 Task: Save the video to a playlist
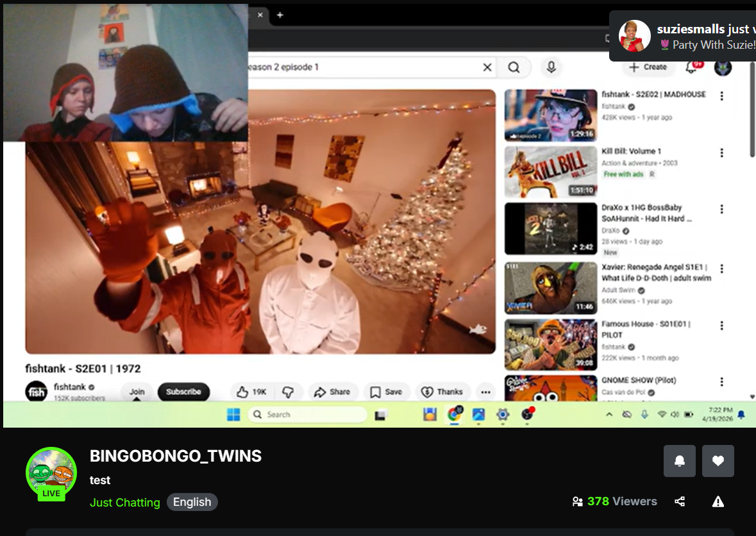pos(386,392)
